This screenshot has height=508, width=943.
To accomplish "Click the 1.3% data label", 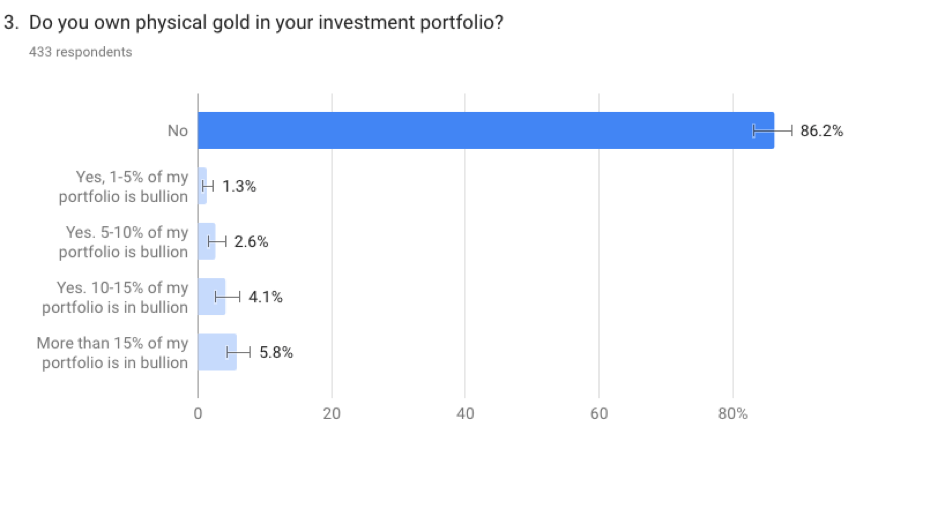I will click(x=239, y=186).
